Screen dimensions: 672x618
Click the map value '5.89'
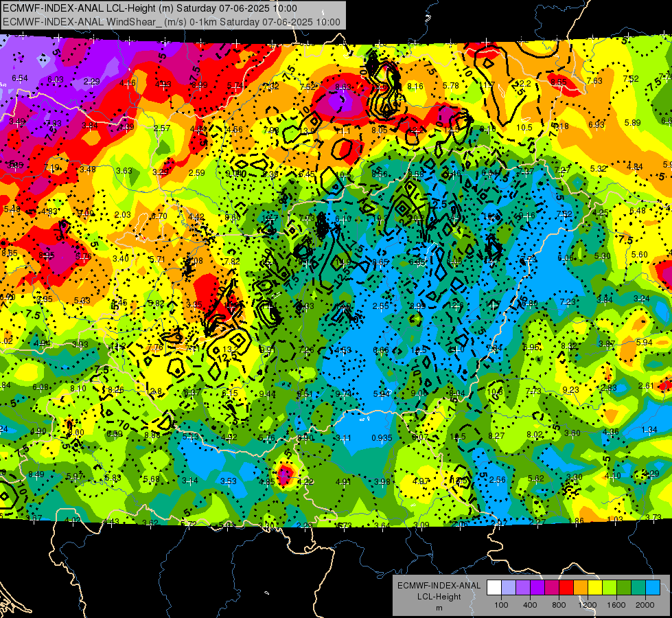[633, 123]
